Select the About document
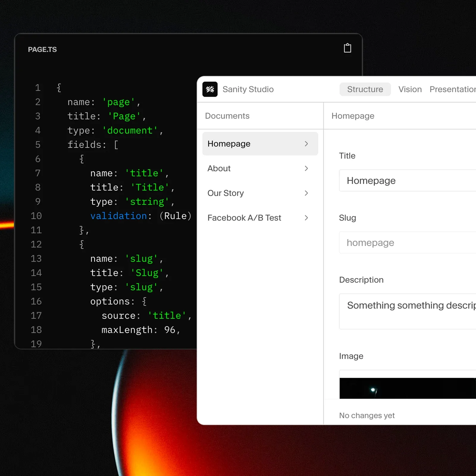The image size is (476, 476). 260,168
